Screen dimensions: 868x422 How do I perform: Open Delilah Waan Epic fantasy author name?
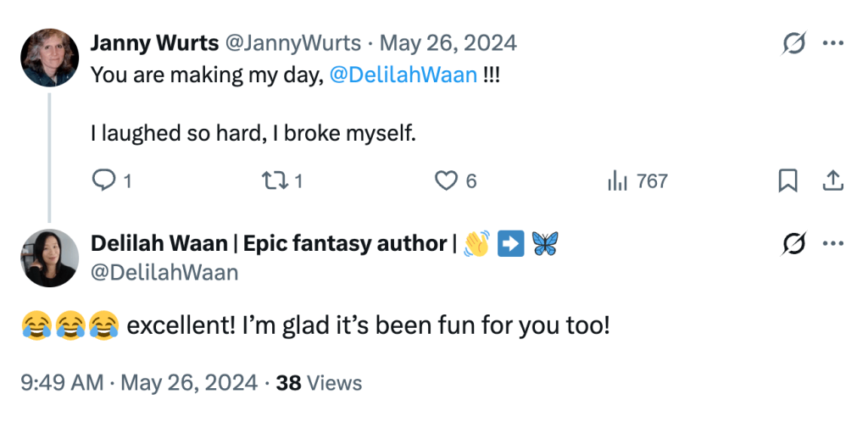[x=269, y=244]
